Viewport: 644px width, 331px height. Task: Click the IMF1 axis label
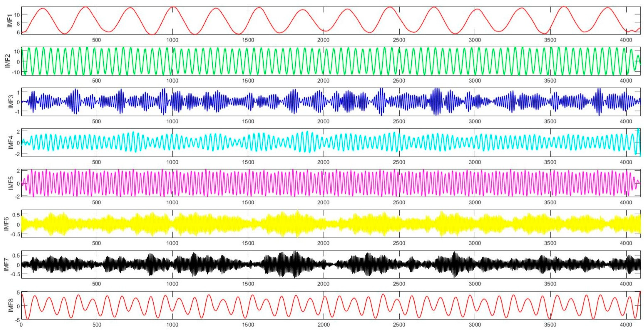tap(10, 21)
